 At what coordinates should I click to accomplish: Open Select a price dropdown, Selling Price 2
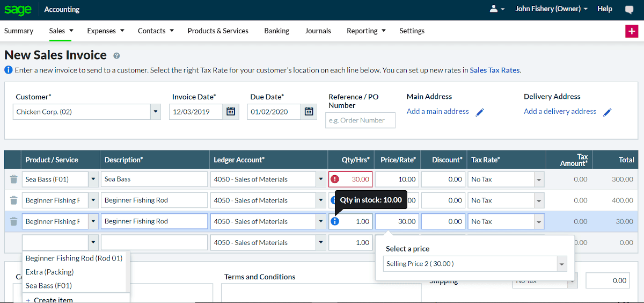click(562, 264)
